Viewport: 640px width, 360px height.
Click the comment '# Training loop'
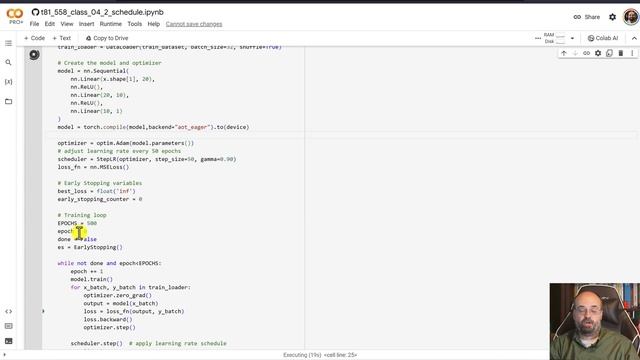[x=82, y=215]
